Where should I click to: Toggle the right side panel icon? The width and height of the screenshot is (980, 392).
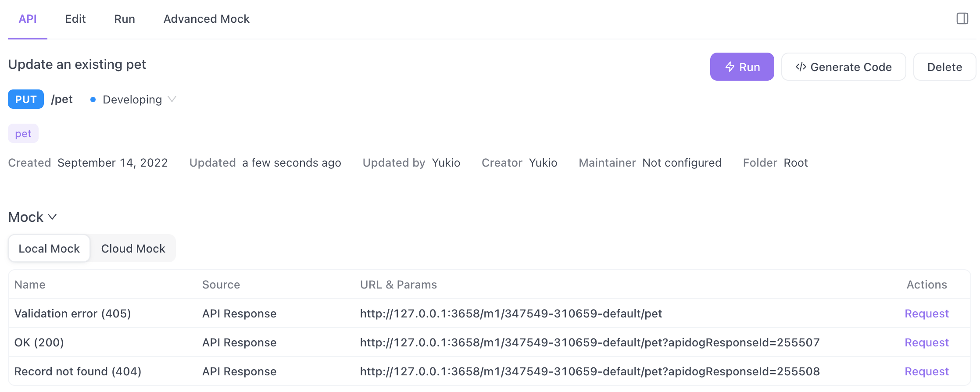[962, 18]
